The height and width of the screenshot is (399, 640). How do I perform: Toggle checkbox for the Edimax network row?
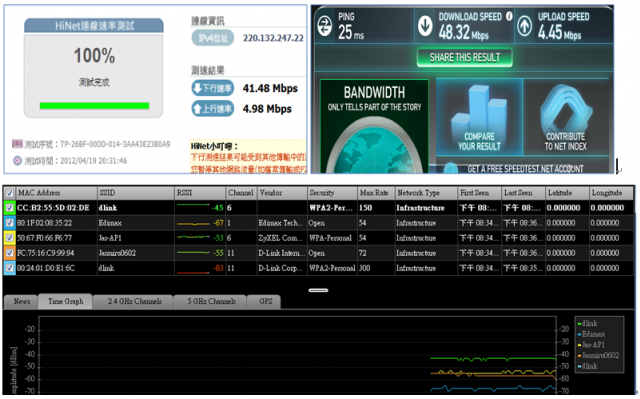point(9,223)
